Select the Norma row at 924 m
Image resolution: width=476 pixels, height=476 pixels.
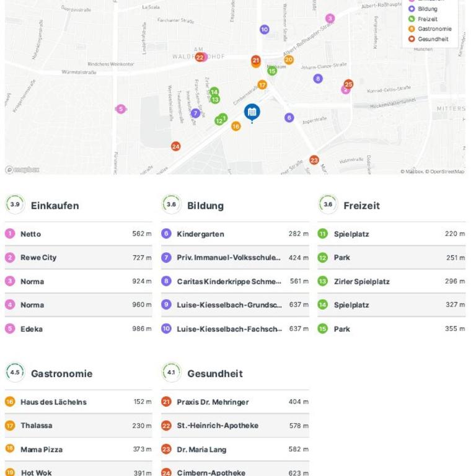click(x=78, y=281)
